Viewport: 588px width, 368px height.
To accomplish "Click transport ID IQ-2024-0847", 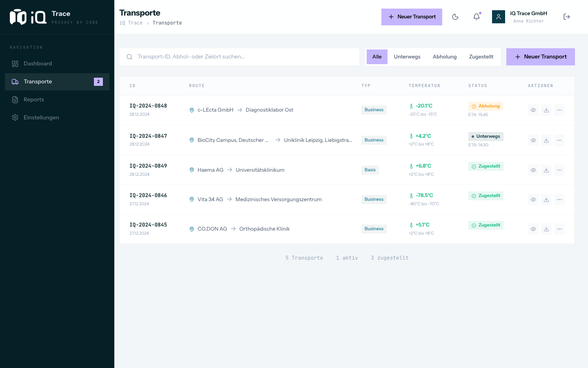I will (x=148, y=136).
